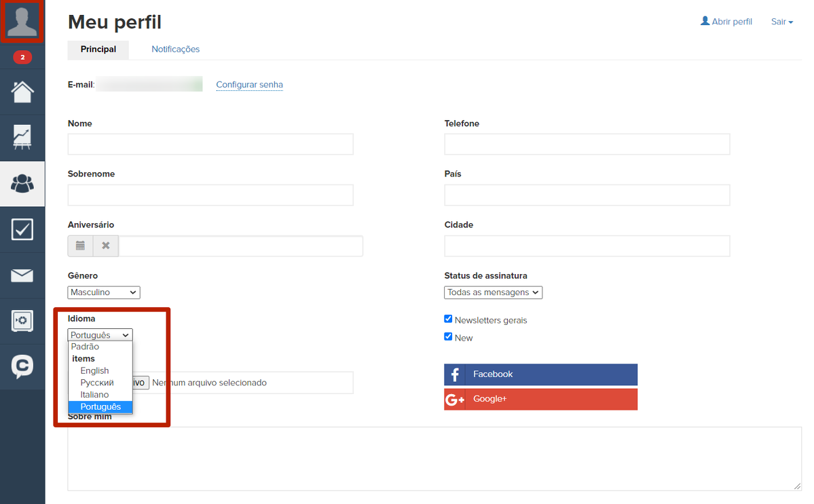The width and height of the screenshot is (814, 504).
Task: Open the Status de assinatura dropdown
Action: pyautogui.click(x=493, y=292)
